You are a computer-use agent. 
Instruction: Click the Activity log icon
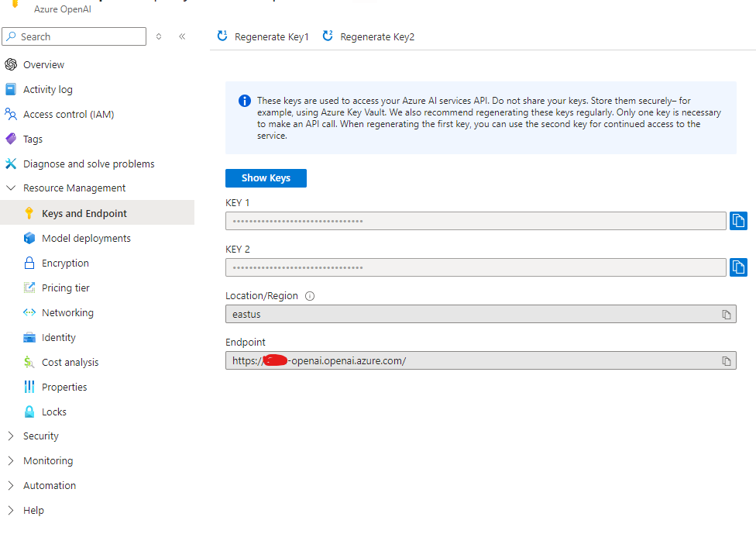11,89
